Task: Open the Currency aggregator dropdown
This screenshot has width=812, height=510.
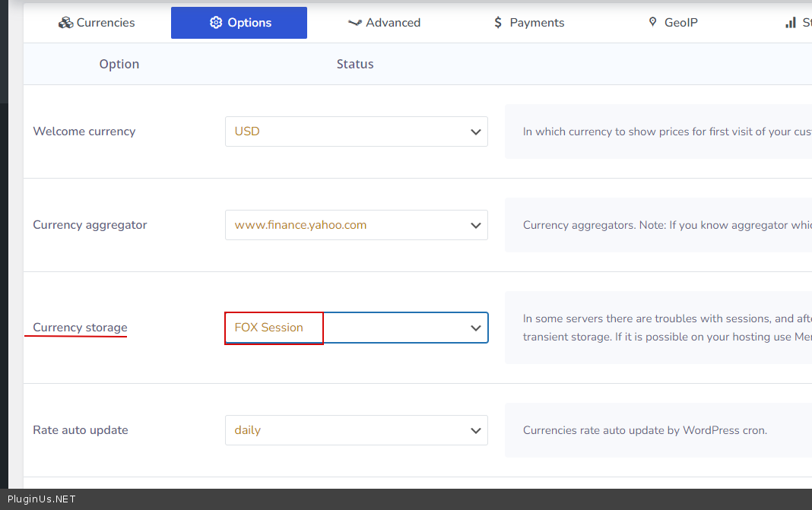Action: tap(356, 225)
